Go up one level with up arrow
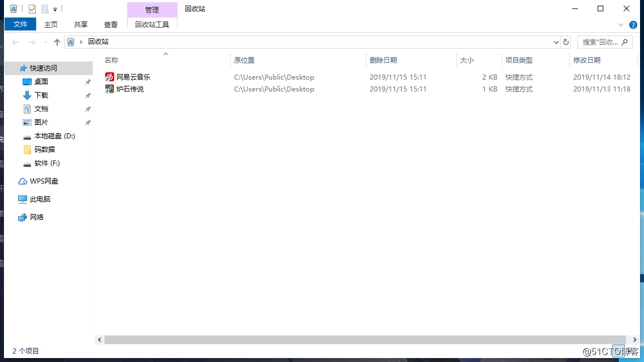The width and height of the screenshot is (644, 362). pyautogui.click(x=57, y=42)
